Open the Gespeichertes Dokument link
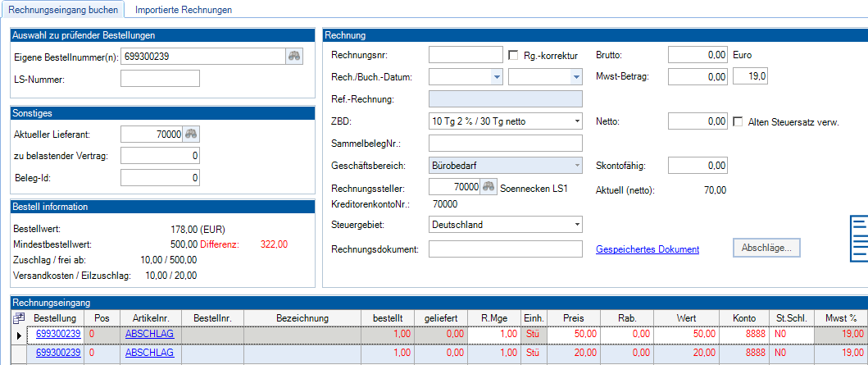Image resolution: width=868 pixels, height=365 pixels. click(648, 249)
